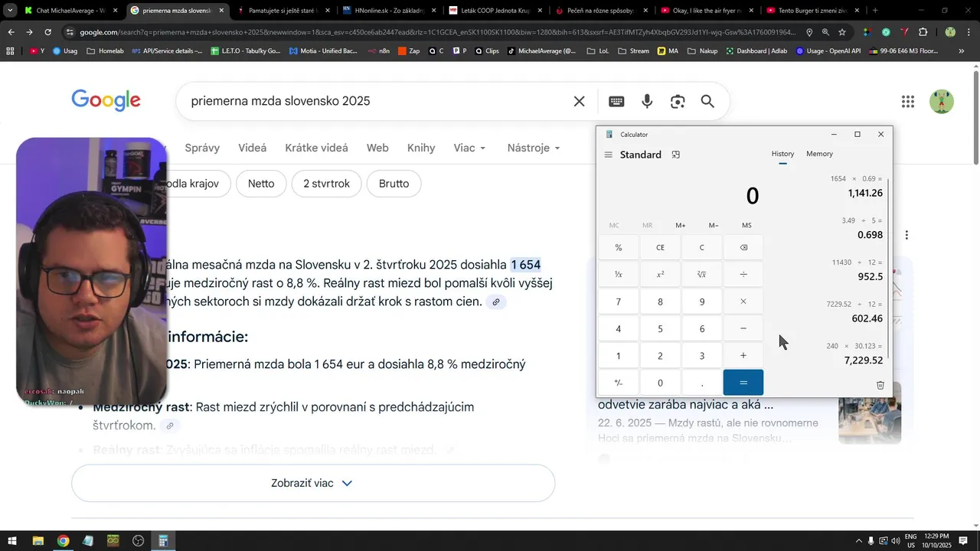Click the Calculator square root key

[x=701, y=274]
